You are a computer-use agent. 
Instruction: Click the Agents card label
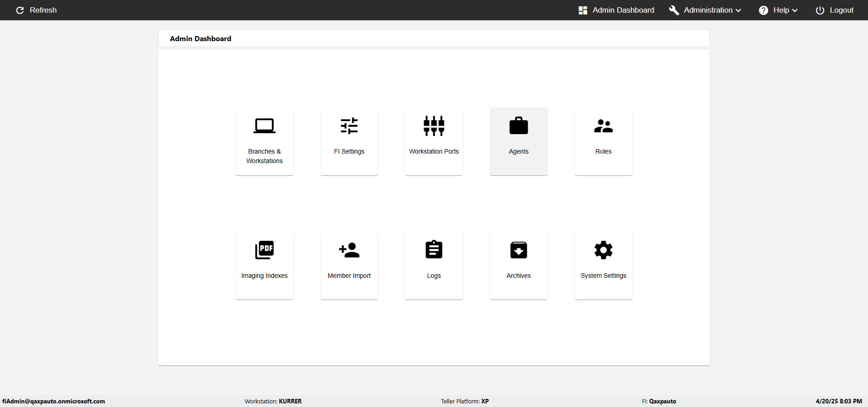click(x=519, y=151)
